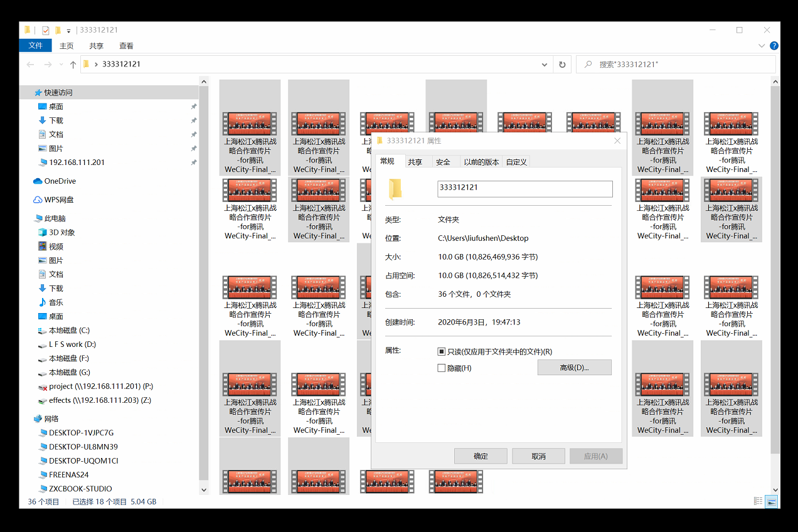798x532 pixels.
Task: Click the pin icon beside 192.168.111.201
Action: pyautogui.click(x=194, y=162)
